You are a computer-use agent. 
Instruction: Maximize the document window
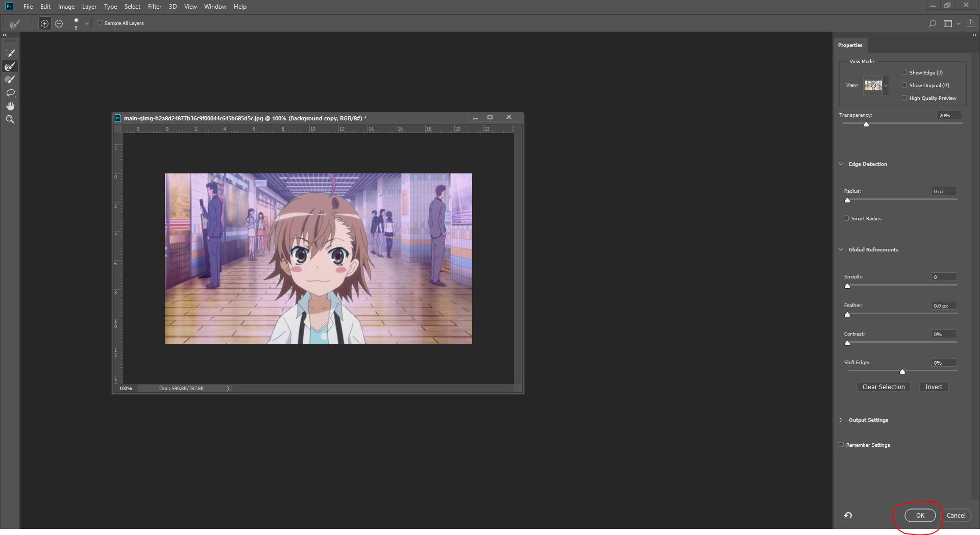pyautogui.click(x=490, y=117)
